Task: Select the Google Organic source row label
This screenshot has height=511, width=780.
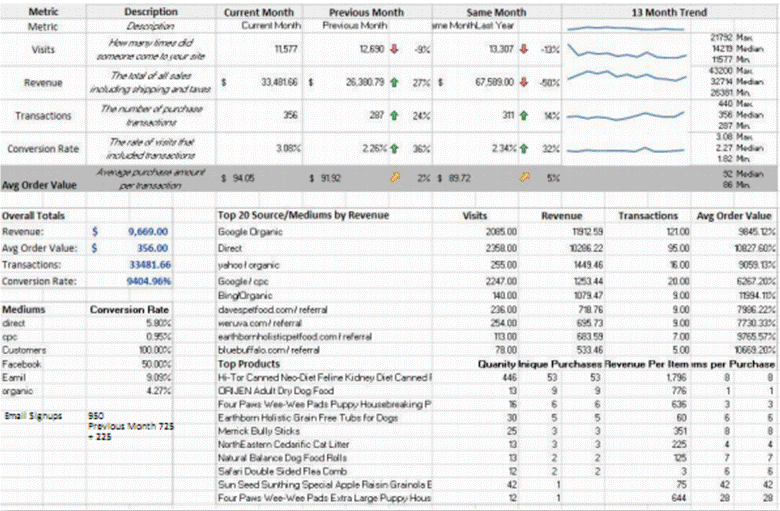Action: click(x=246, y=231)
